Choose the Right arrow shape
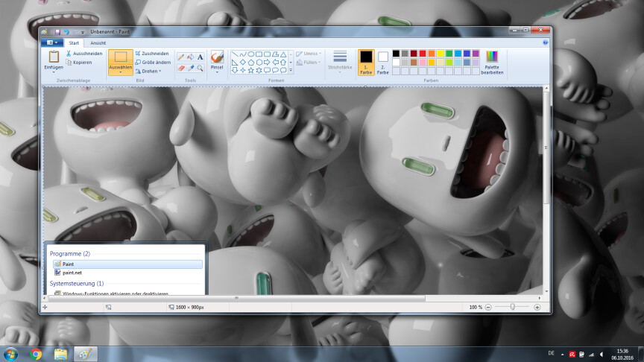 coord(267,63)
